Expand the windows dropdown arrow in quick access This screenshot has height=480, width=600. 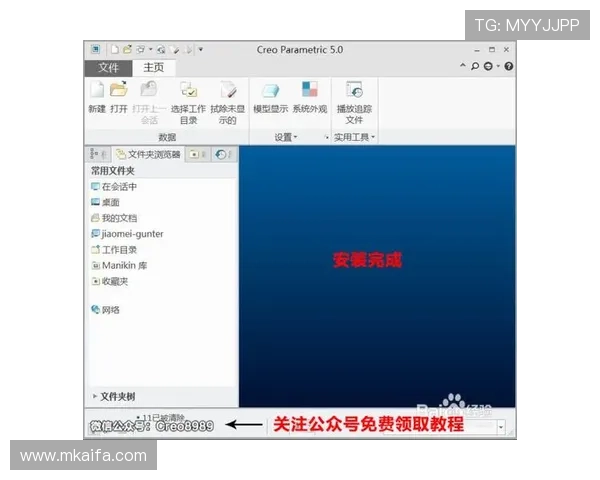point(150,49)
